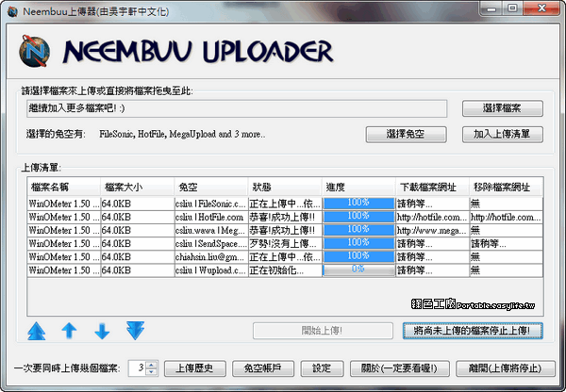Click the 免空 column header

(210, 188)
